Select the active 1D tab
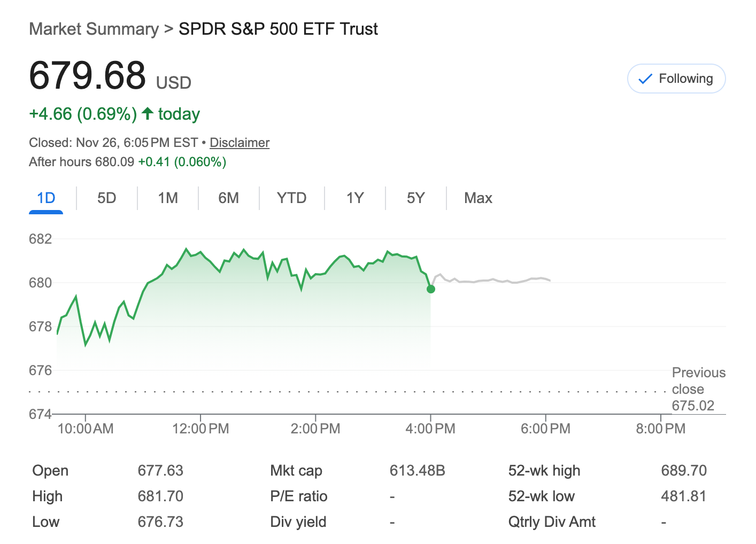 [46, 198]
